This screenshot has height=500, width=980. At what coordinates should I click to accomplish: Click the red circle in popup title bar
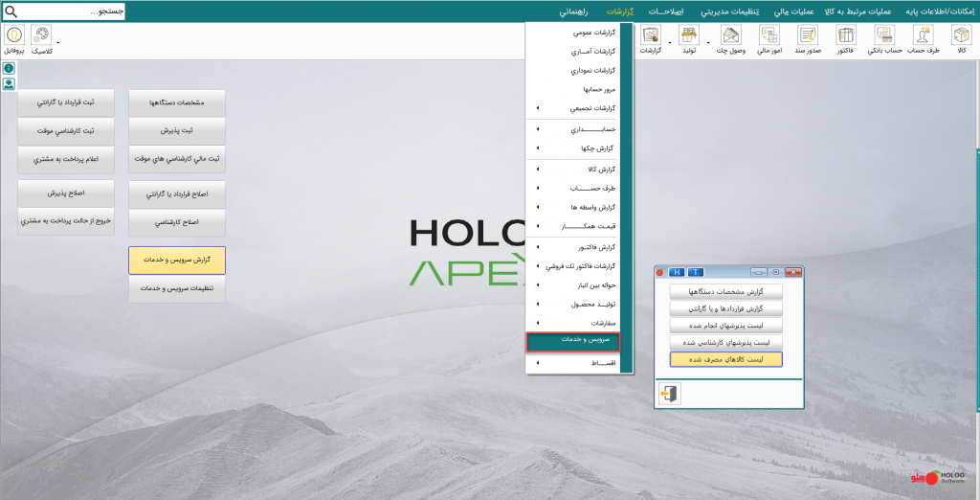click(x=659, y=272)
